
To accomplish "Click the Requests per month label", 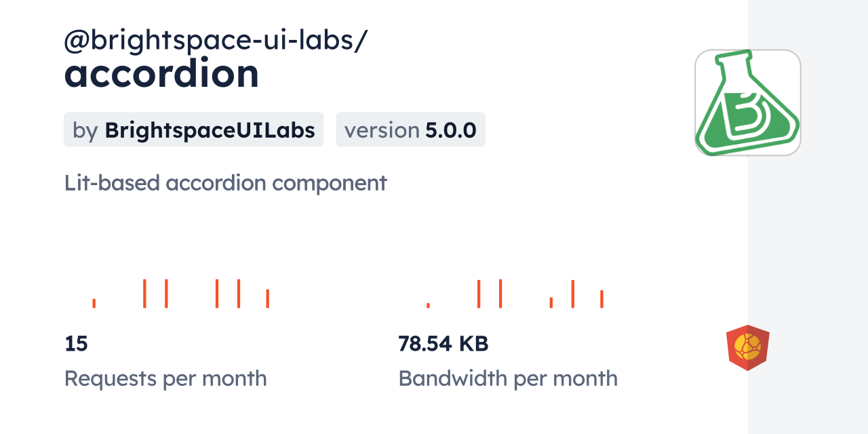I will pyautogui.click(x=165, y=378).
